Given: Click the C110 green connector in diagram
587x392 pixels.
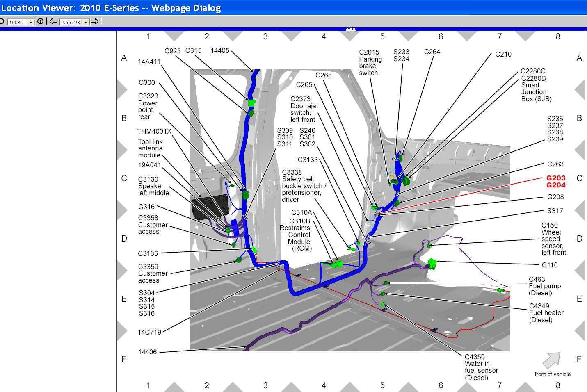Looking at the screenshot, I should [x=432, y=263].
